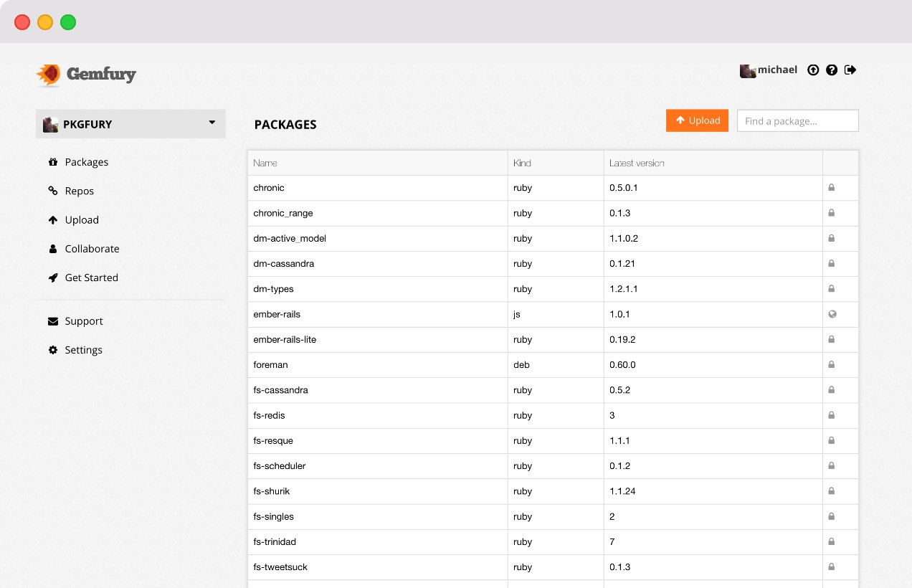Click the lock icon for fs-scheduler

tap(832, 466)
